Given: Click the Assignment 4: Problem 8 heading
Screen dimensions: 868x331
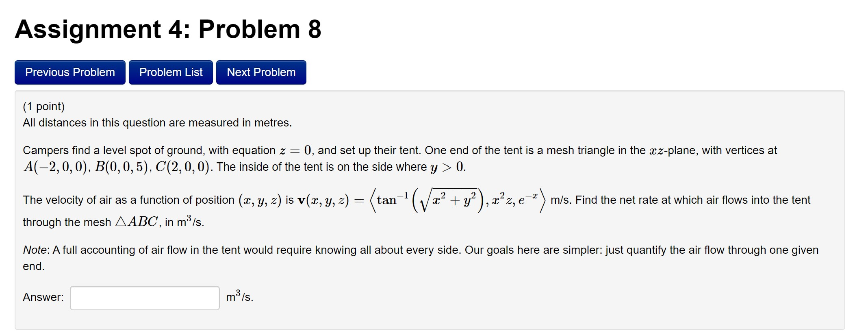Looking at the screenshot, I should pyautogui.click(x=167, y=29).
